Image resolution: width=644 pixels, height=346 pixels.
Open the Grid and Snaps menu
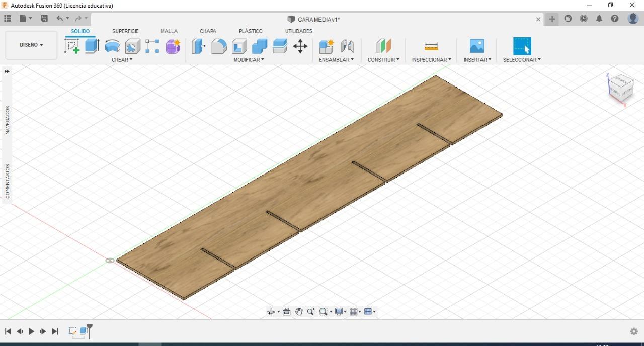pyautogui.click(x=355, y=312)
